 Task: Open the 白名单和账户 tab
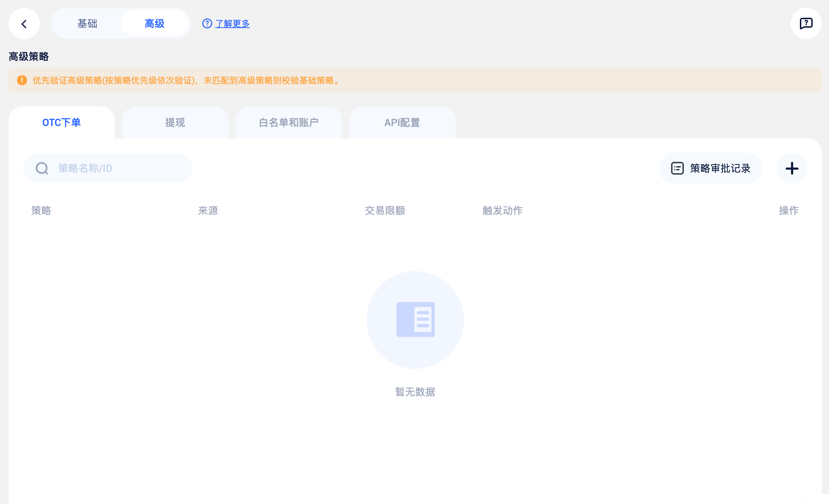(x=289, y=122)
